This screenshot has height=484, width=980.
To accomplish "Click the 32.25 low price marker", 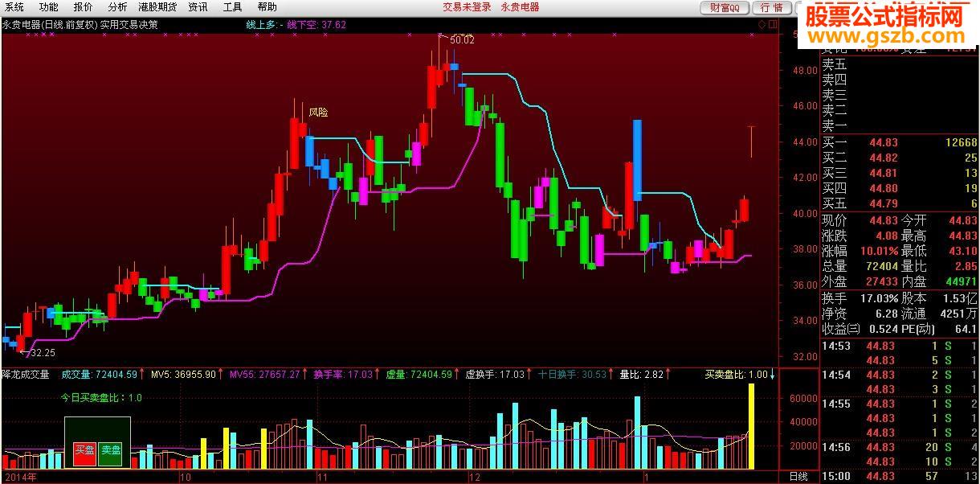I will pos(43,352).
